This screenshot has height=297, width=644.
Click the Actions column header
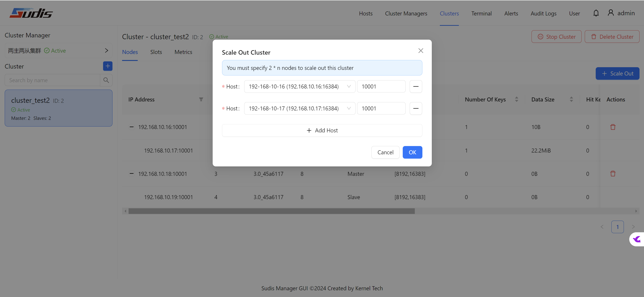pos(616,99)
